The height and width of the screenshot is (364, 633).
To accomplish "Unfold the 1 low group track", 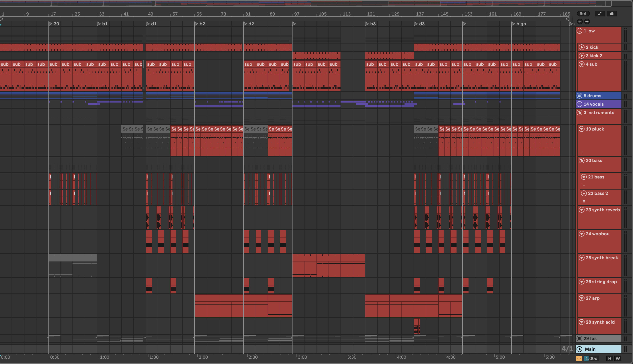I will [579, 31].
